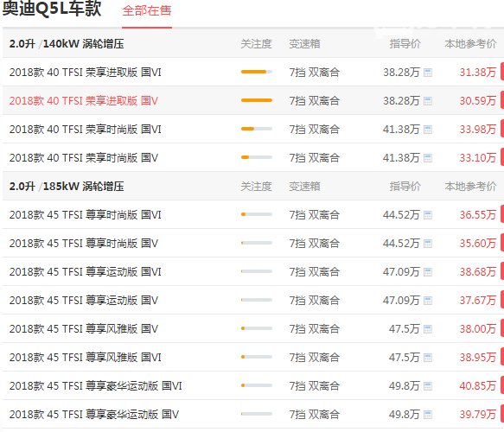Open calculator icon for 45 TFSI 尊享风雅版 国VI
The width and height of the screenshot is (504, 432).
(428, 358)
